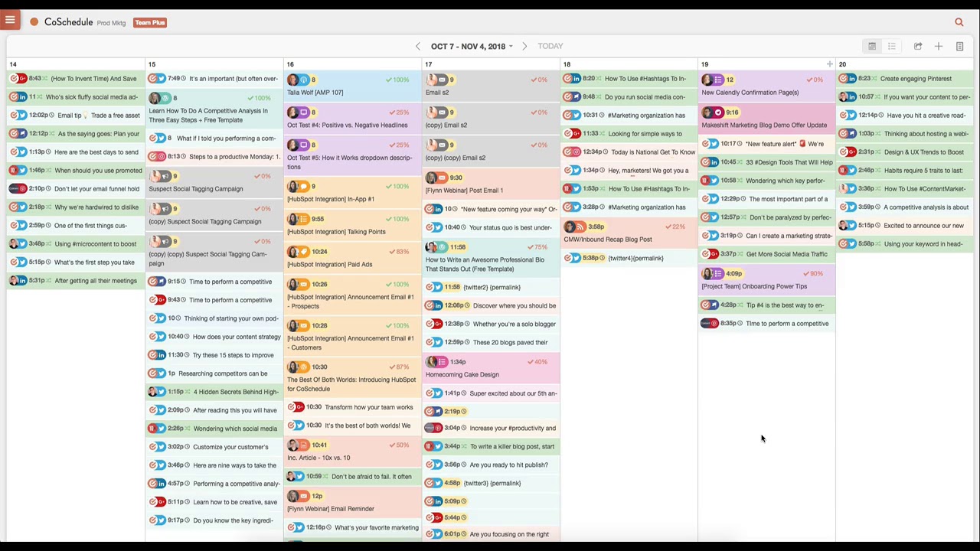Open 2:26p 'Wondering which social media'
The height and width of the screenshot is (551, 980).
tap(214, 429)
